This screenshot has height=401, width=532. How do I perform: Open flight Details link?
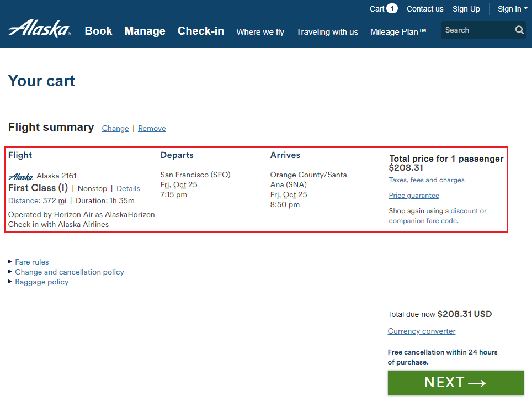128,188
